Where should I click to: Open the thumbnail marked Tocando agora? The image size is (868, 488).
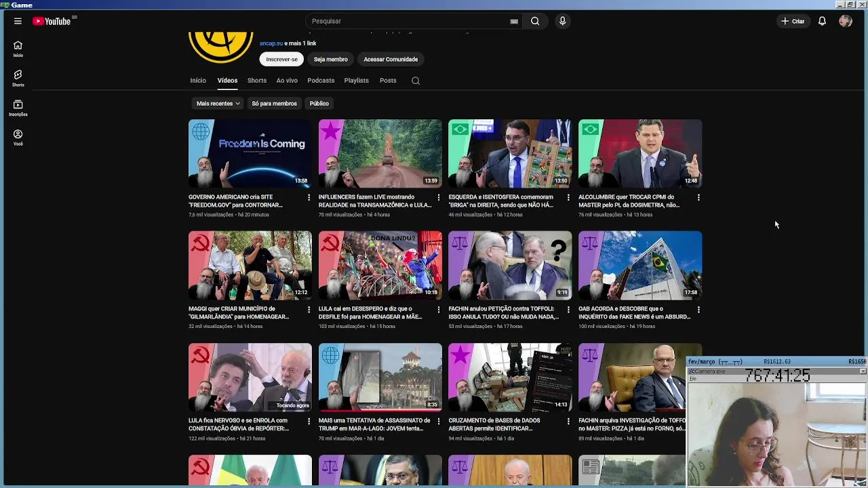click(x=250, y=378)
